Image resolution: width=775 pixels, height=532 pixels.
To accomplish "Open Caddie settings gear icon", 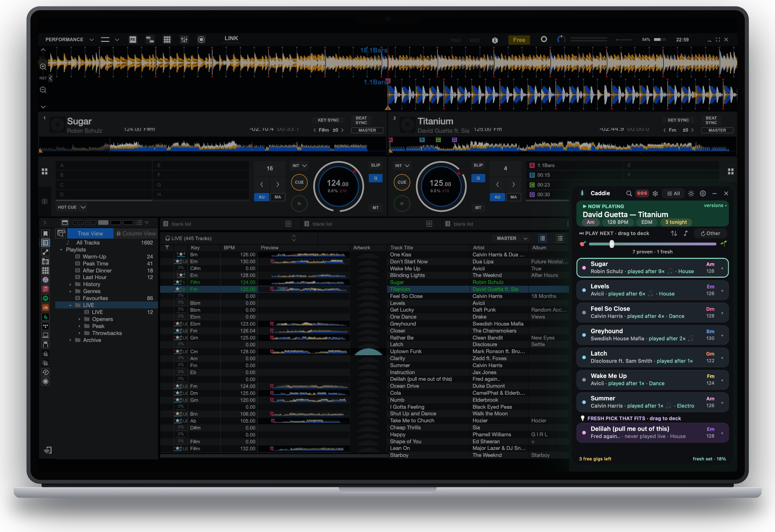I will pos(703,193).
